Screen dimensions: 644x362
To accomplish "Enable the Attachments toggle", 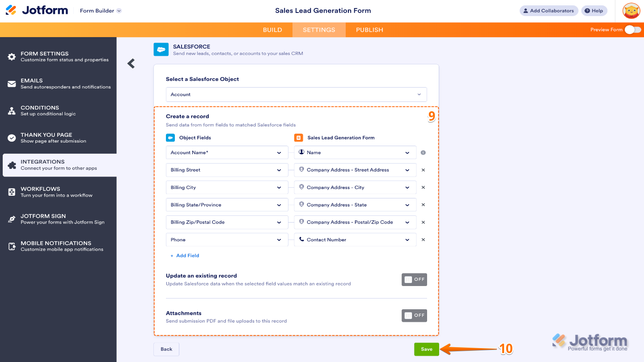I will pyautogui.click(x=414, y=316).
